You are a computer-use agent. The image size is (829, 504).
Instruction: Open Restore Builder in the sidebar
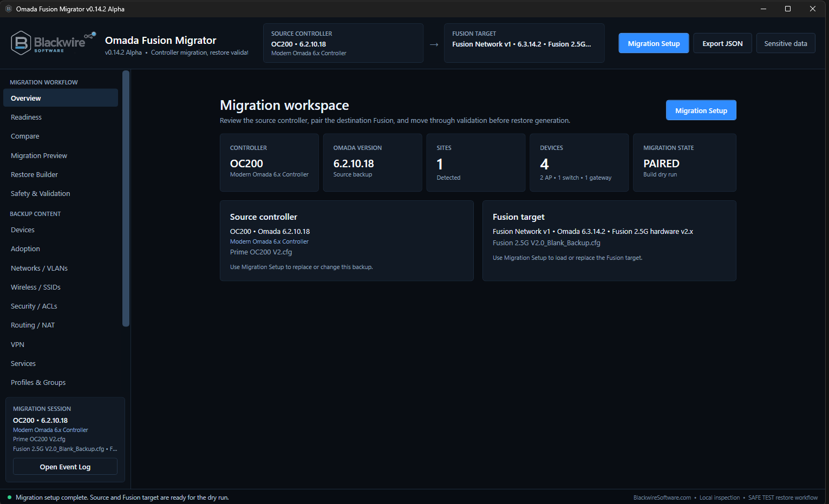click(x=61, y=174)
